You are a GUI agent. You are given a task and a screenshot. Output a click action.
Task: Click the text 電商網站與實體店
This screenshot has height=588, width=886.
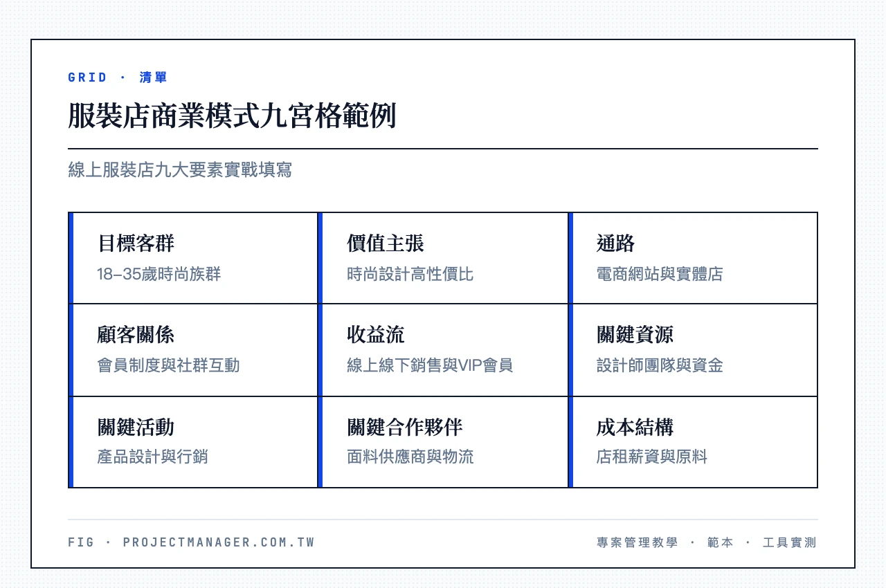click(x=660, y=274)
